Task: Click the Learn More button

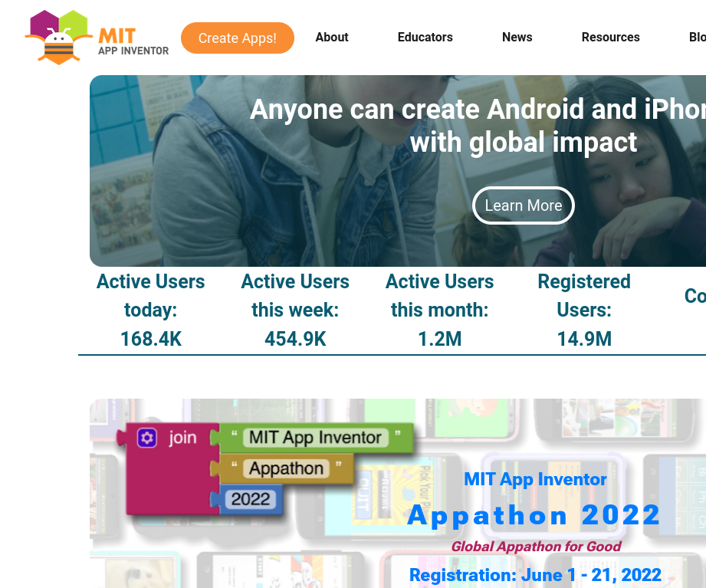Action: tap(524, 205)
